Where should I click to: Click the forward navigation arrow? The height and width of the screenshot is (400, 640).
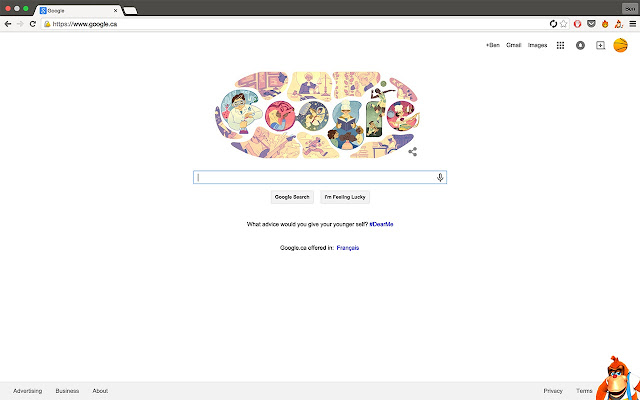20,24
